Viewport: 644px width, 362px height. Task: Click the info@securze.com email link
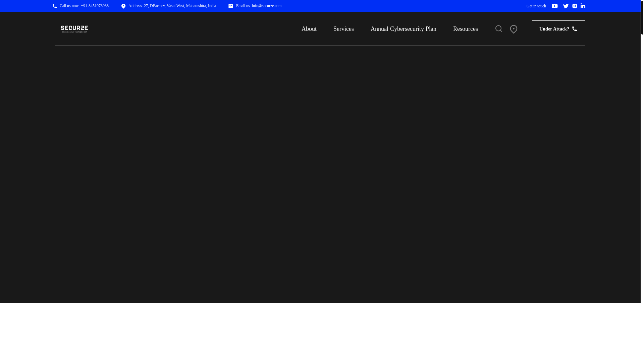[267, 6]
